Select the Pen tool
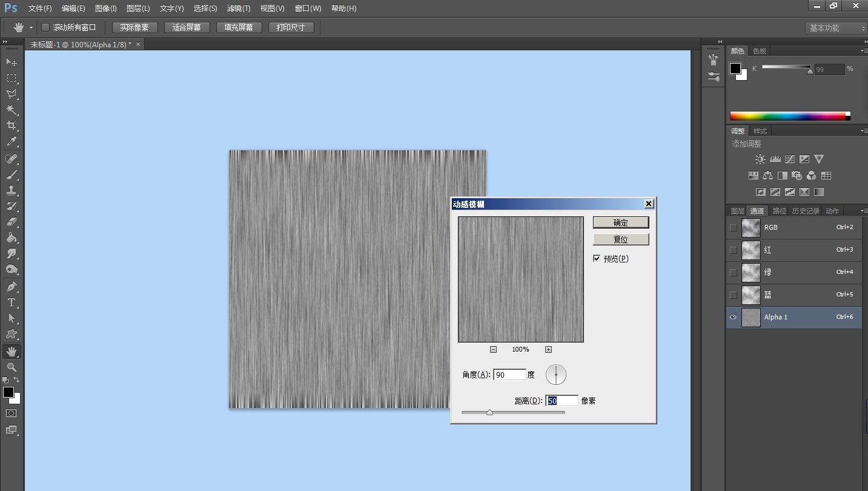 coord(12,287)
